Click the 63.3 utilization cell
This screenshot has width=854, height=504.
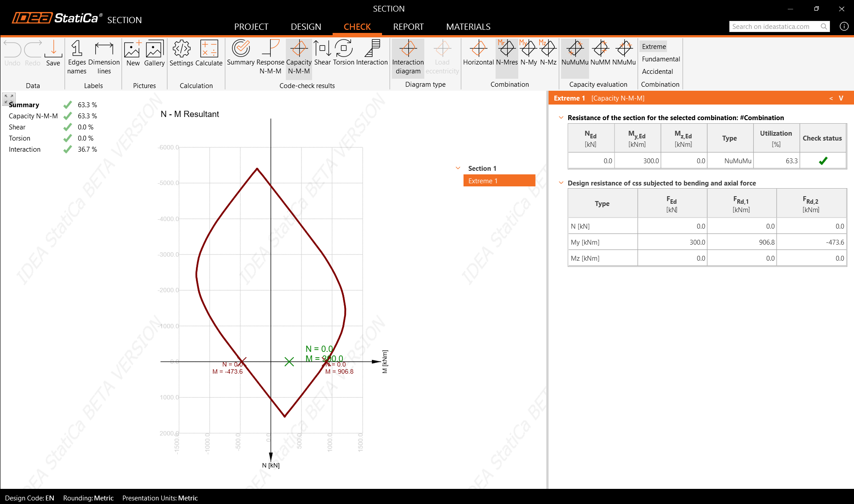777,161
